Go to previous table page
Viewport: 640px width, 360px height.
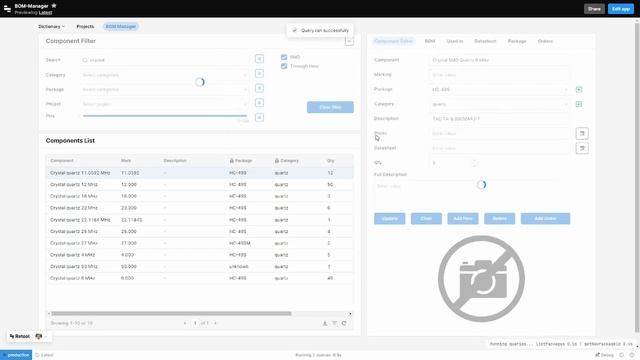click(185, 323)
